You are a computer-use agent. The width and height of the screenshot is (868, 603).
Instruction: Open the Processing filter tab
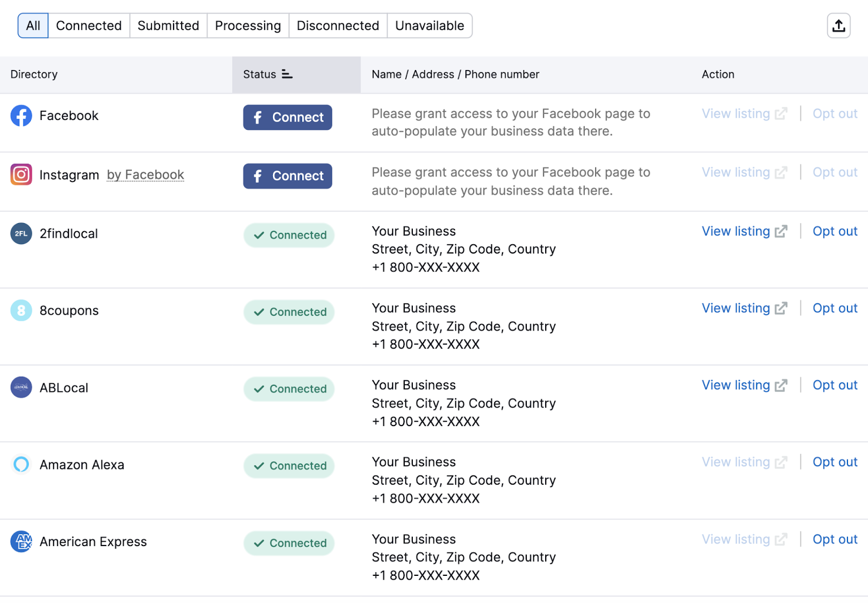(248, 26)
